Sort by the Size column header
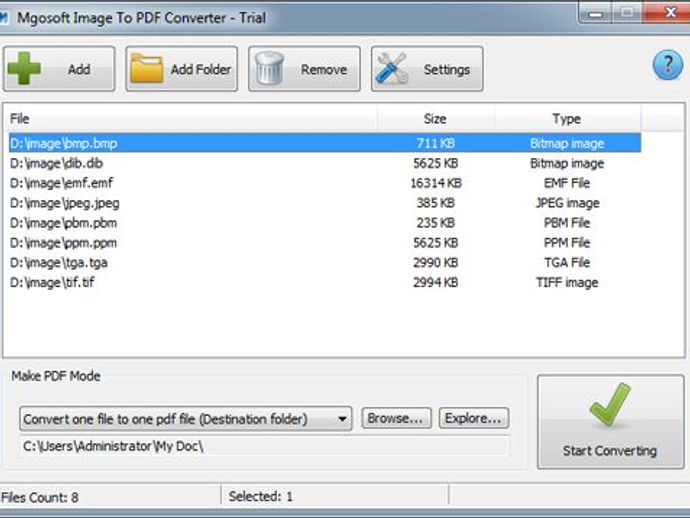This screenshot has height=518, width=690. tap(436, 119)
